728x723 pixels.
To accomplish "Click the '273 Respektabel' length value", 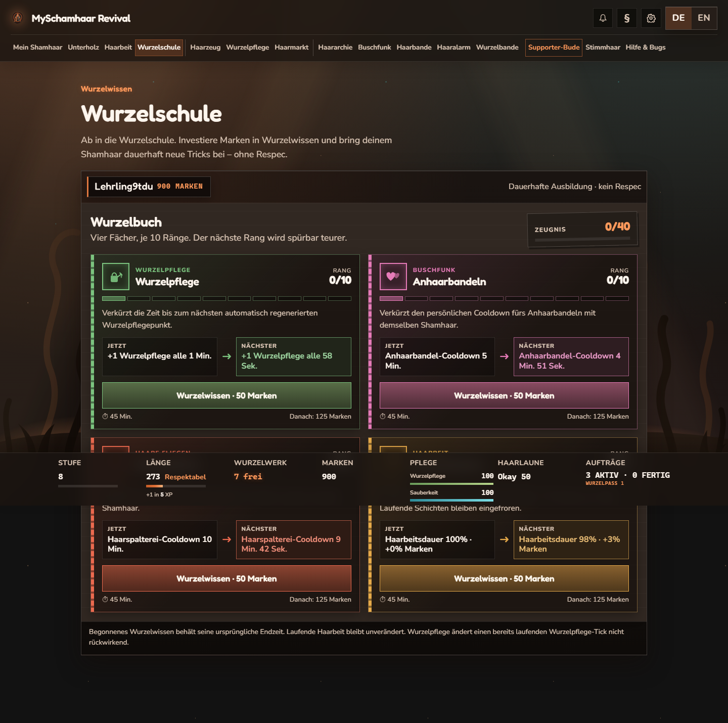I will (176, 477).
